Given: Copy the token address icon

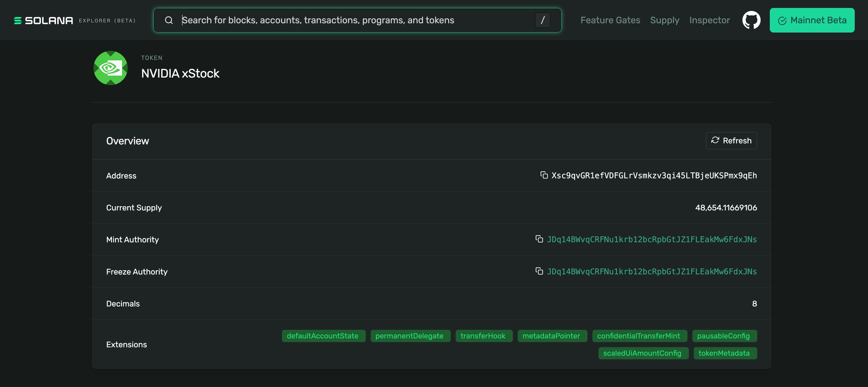Looking at the screenshot, I should pyautogui.click(x=544, y=175).
